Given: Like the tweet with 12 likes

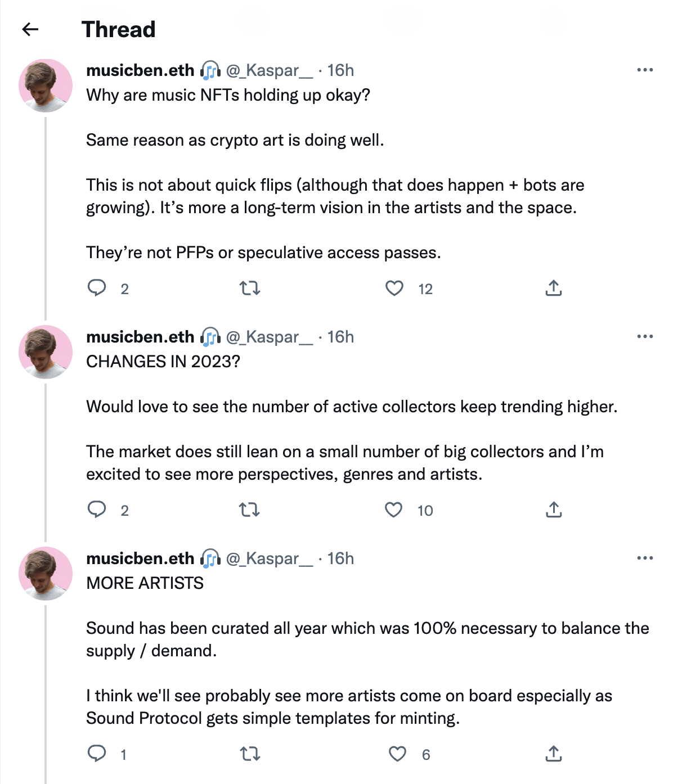Looking at the screenshot, I should 394,289.
